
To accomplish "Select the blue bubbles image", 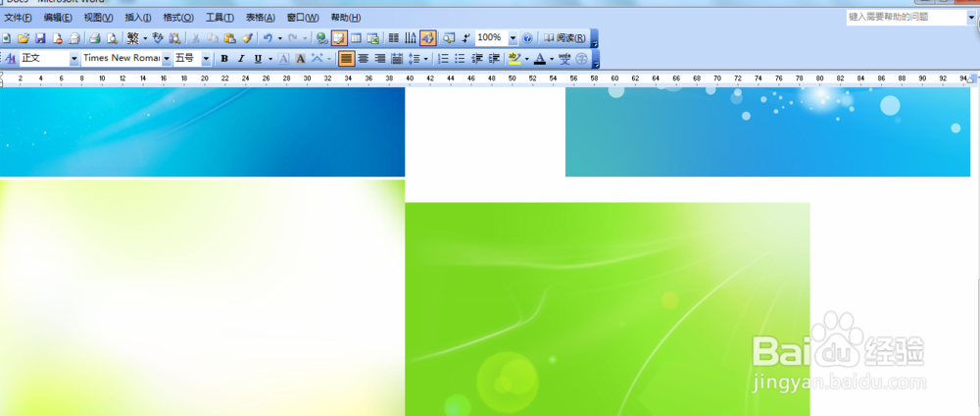I will point(767,132).
